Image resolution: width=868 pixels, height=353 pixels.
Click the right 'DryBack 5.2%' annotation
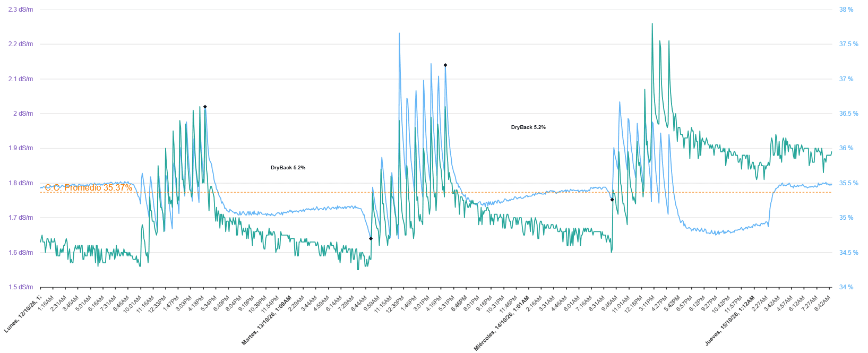[528, 127]
